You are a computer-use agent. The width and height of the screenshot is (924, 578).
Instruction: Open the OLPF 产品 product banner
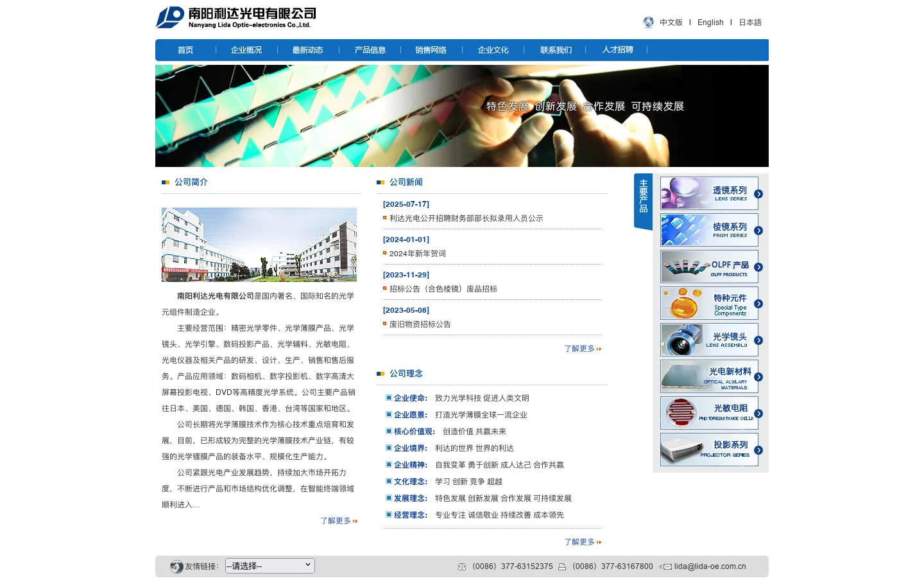point(709,267)
